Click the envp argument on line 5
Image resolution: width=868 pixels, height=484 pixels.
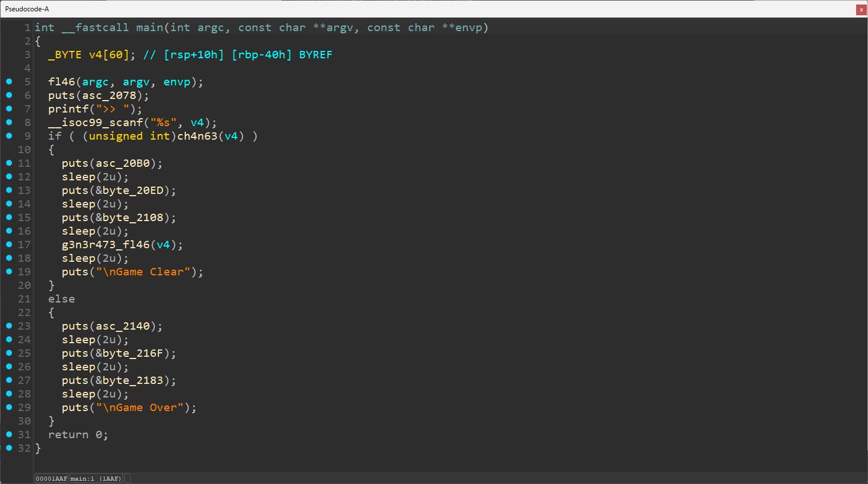177,82
